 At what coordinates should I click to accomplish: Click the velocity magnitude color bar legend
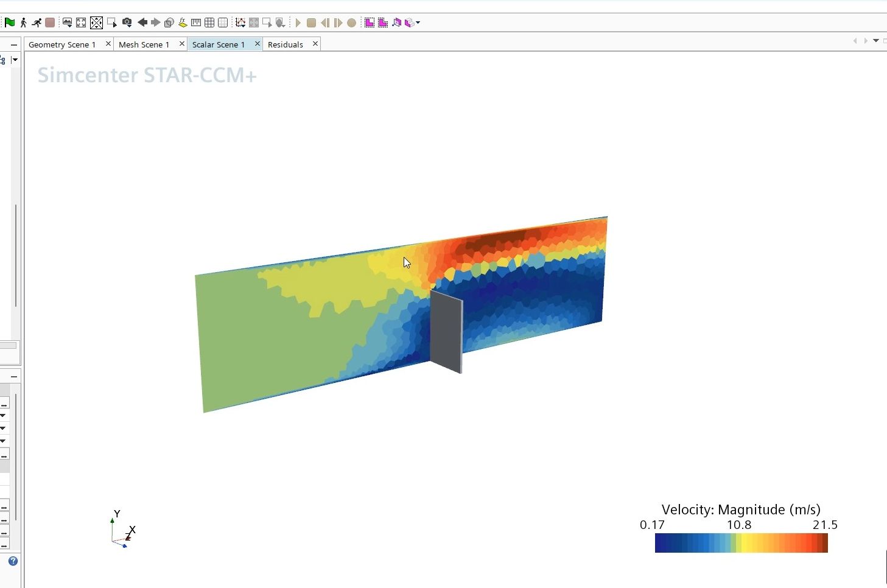click(x=741, y=543)
